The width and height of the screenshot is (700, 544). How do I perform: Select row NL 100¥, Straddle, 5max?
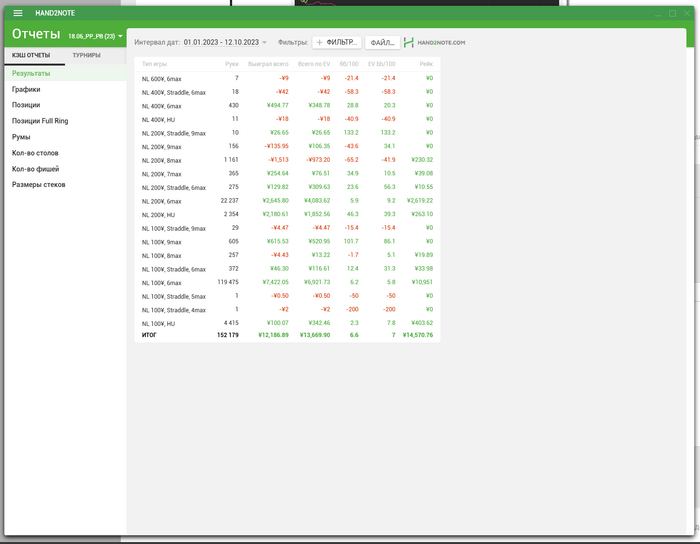click(x=287, y=296)
